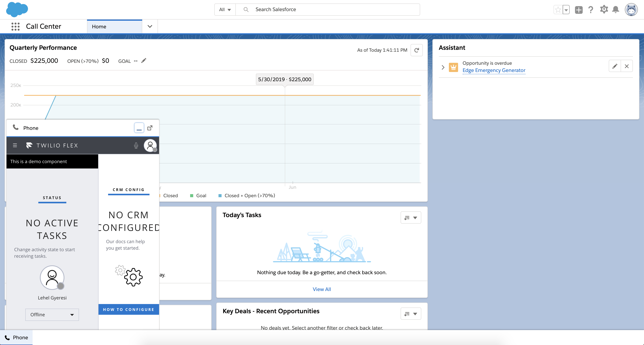
Task: Click the NO ACTIVE TASKS heading
Action: (52, 229)
